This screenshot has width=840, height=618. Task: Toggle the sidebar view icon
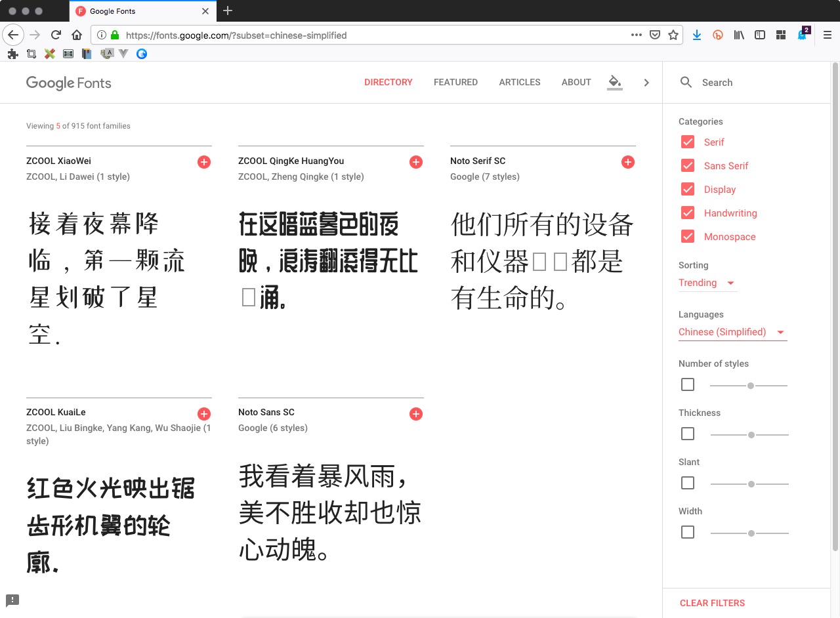click(x=760, y=35)
